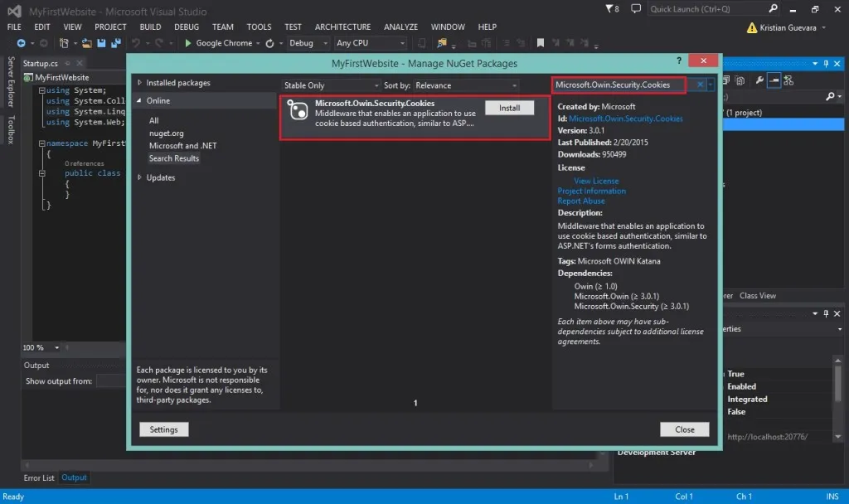Click the Find in Files icon
The height and width of the screenshot is (504, 849).
click(442, 43)
